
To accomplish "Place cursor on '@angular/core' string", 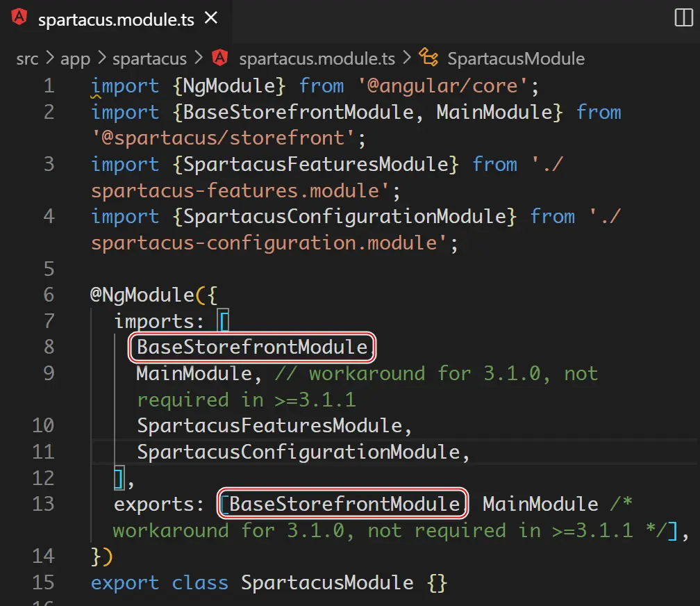I will [x=443, y=85].
